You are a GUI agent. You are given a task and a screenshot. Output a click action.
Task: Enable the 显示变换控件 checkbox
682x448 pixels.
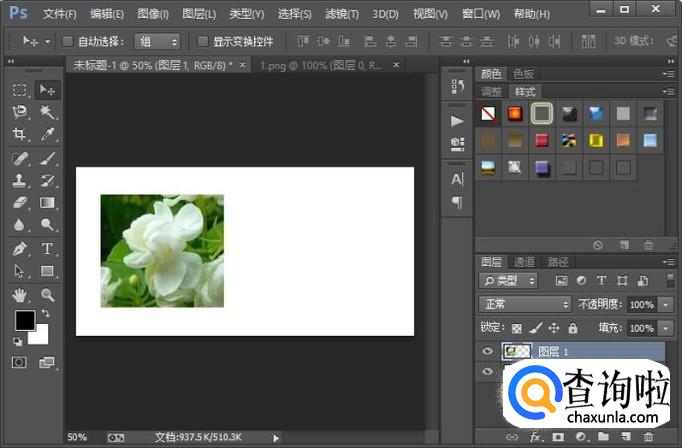click(x=203, y=42)
